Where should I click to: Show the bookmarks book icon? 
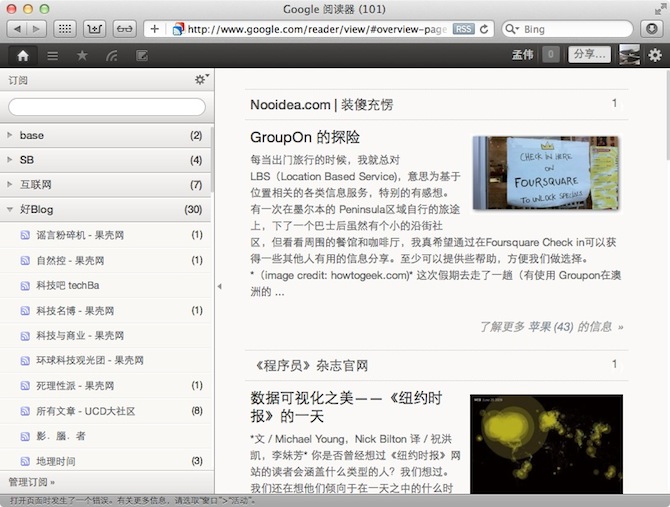coord(94,29)
